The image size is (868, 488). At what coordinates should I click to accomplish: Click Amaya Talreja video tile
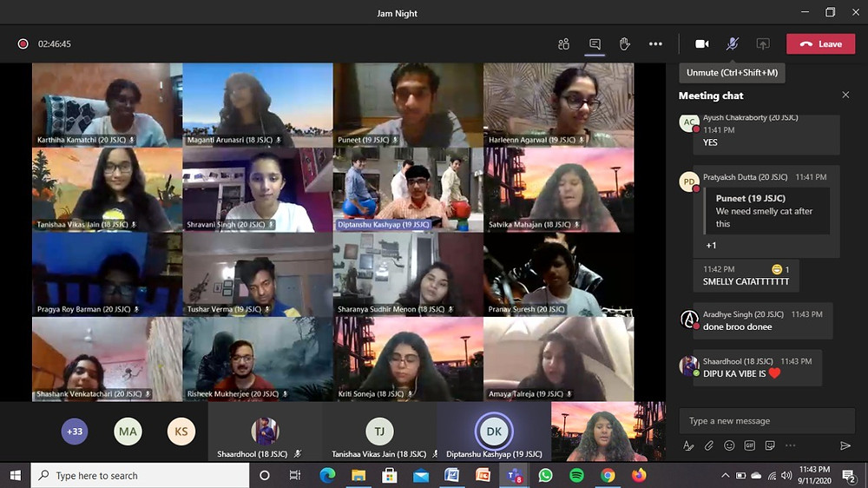coord(558,359)
